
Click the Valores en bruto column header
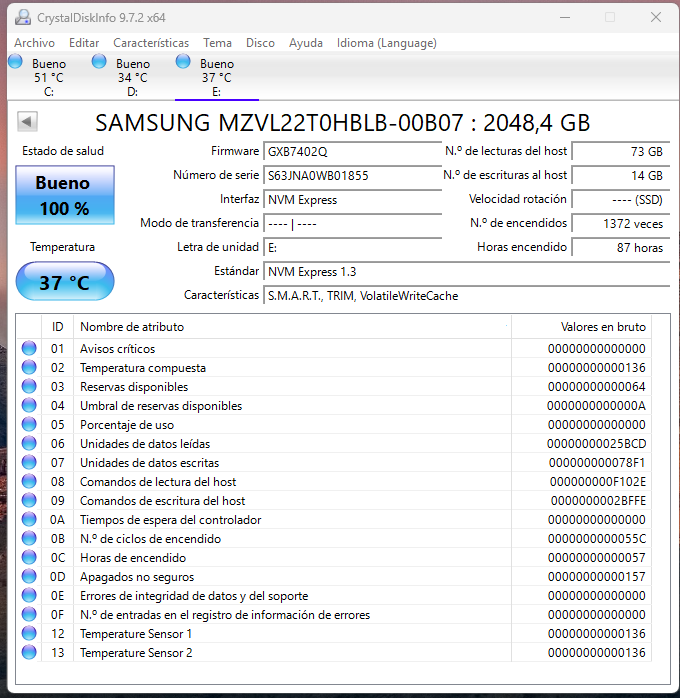point(590,327)
